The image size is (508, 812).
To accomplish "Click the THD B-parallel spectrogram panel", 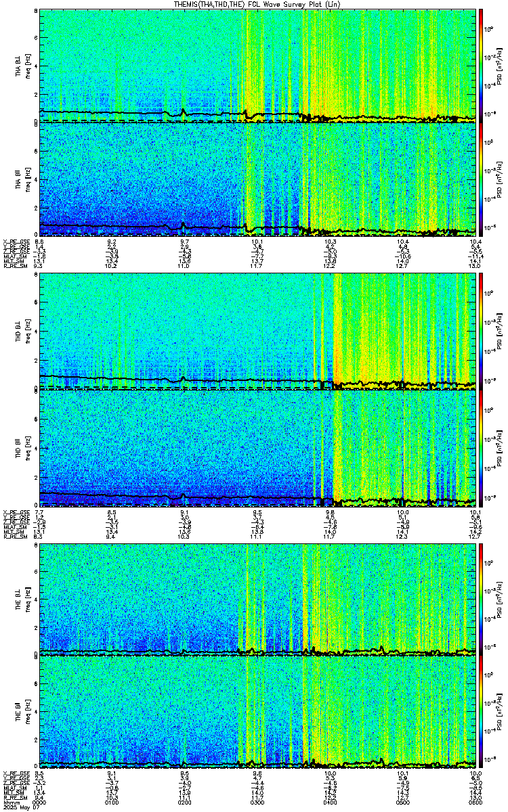I will pos(258,447).
